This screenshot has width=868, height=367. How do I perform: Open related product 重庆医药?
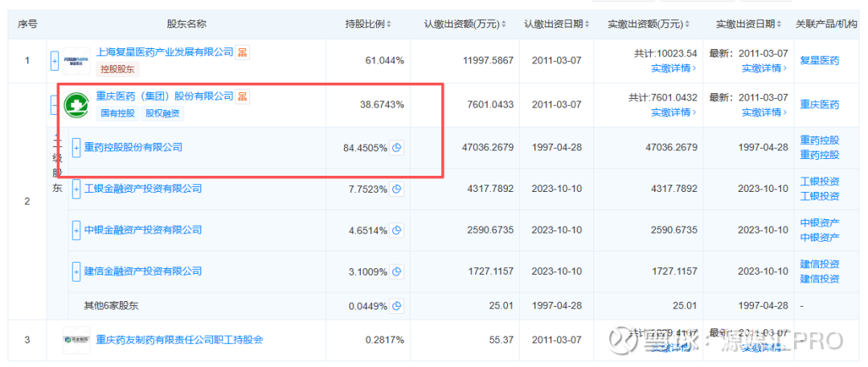click(x=820, y=104)
